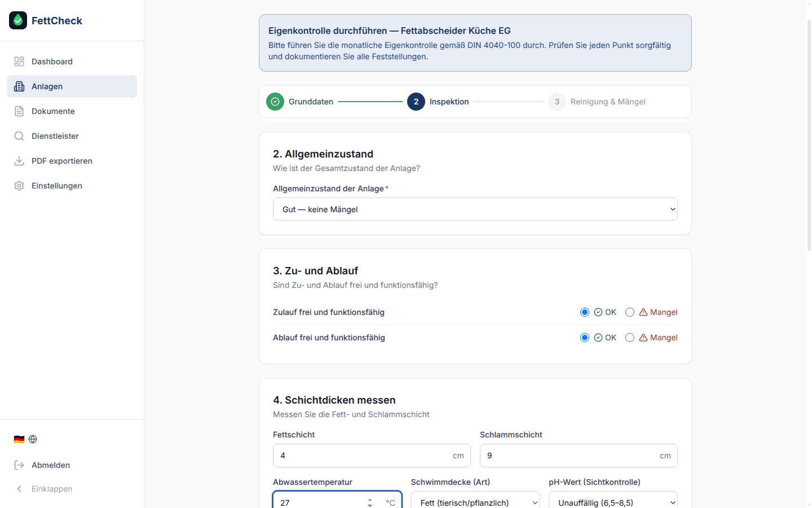
Task: Click the Anlagen building icon
Action: coord(19,86)
